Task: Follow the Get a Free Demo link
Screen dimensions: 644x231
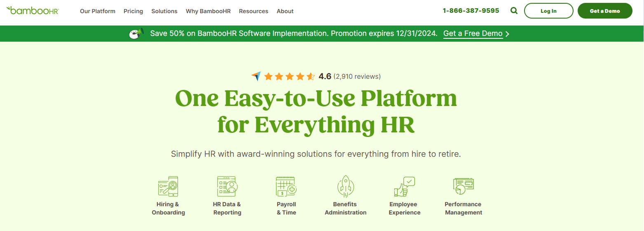Action: coord(473,34)
